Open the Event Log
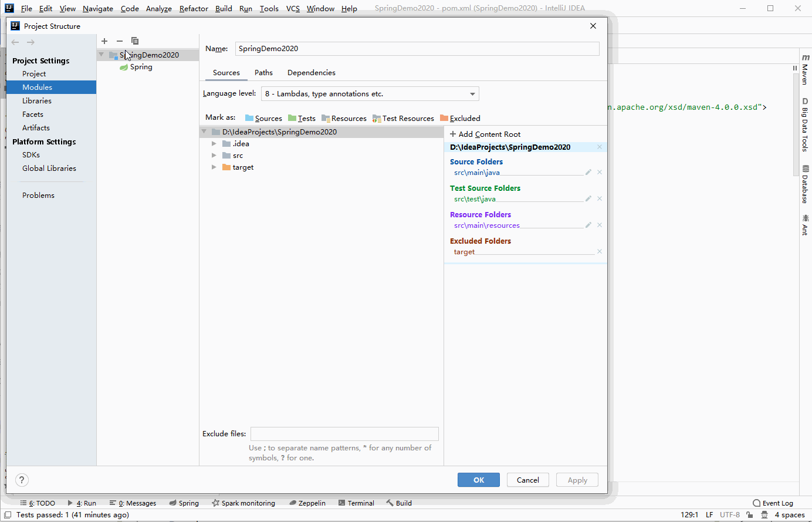Screen dimensions: 812x522 pyautogui.click(x=773, y=503)
